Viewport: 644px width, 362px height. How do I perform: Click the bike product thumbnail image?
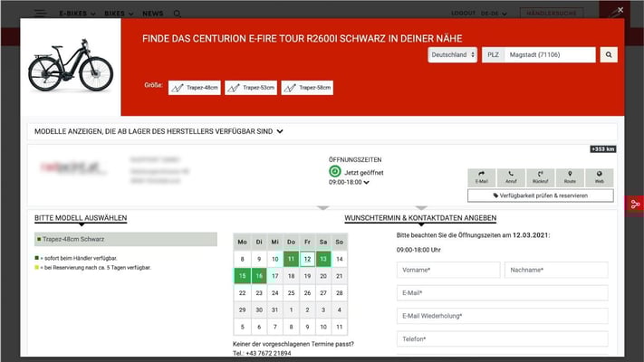pyautogui.click(x=71, y=66)
